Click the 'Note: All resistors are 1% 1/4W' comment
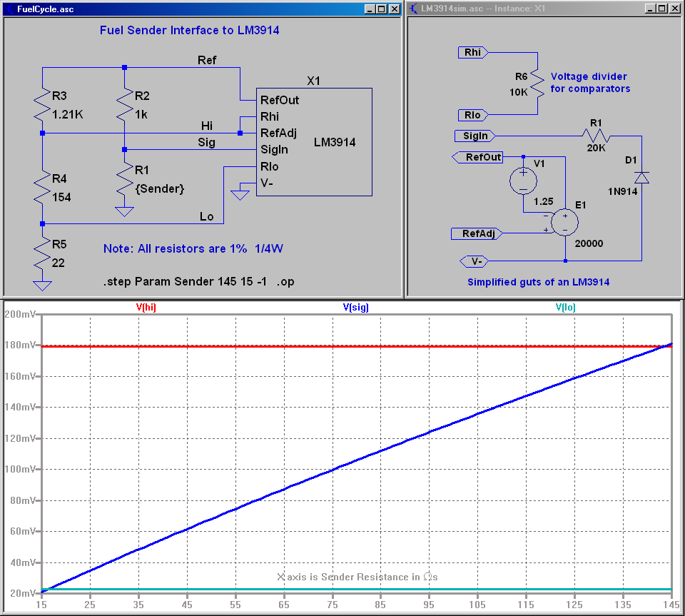Image resolution: width=685 pixels, height=616 pixels. (x=193, y=248)
